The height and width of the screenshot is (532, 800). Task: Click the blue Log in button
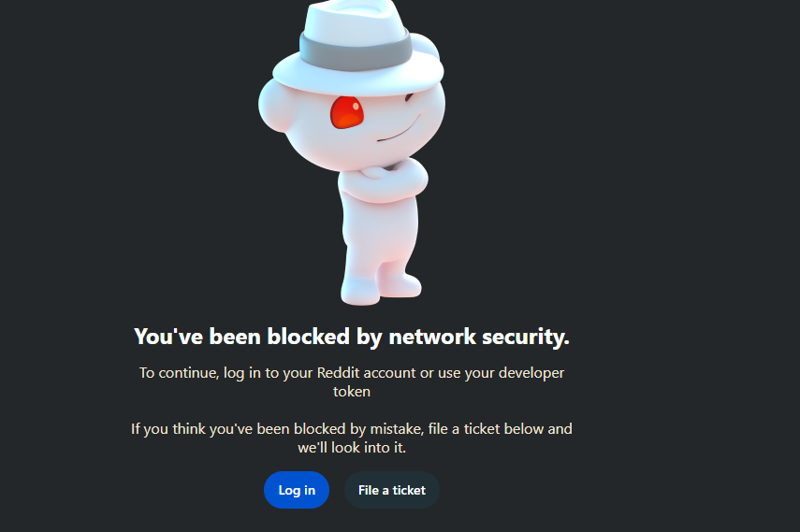point(296,490)
